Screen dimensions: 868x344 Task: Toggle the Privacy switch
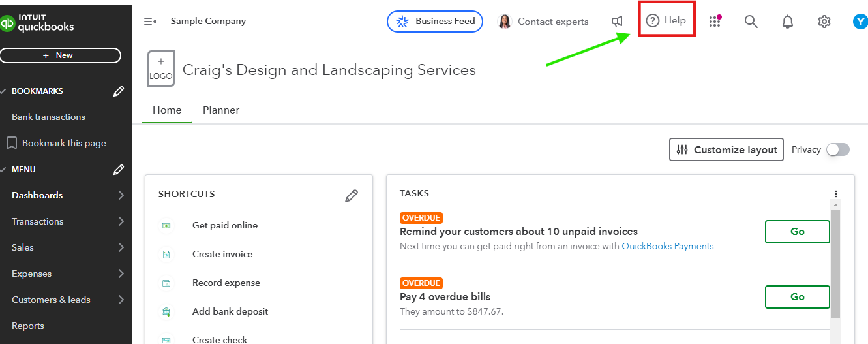pyautogui.click(x=838, y=149)
